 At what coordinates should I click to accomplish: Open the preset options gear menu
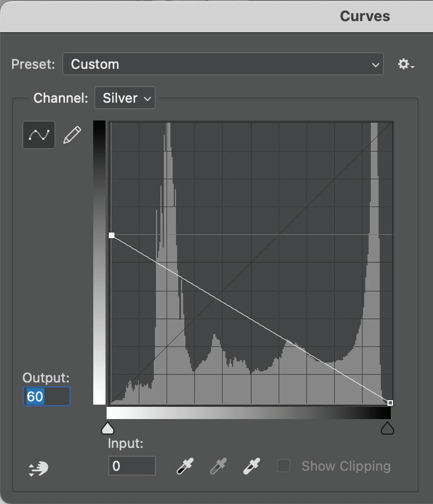click(x=406, y=64)
